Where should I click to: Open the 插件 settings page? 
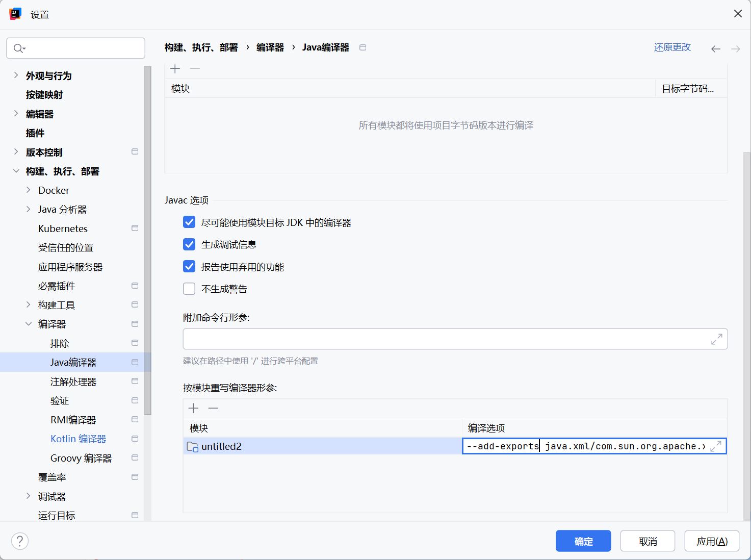(35, 133)
